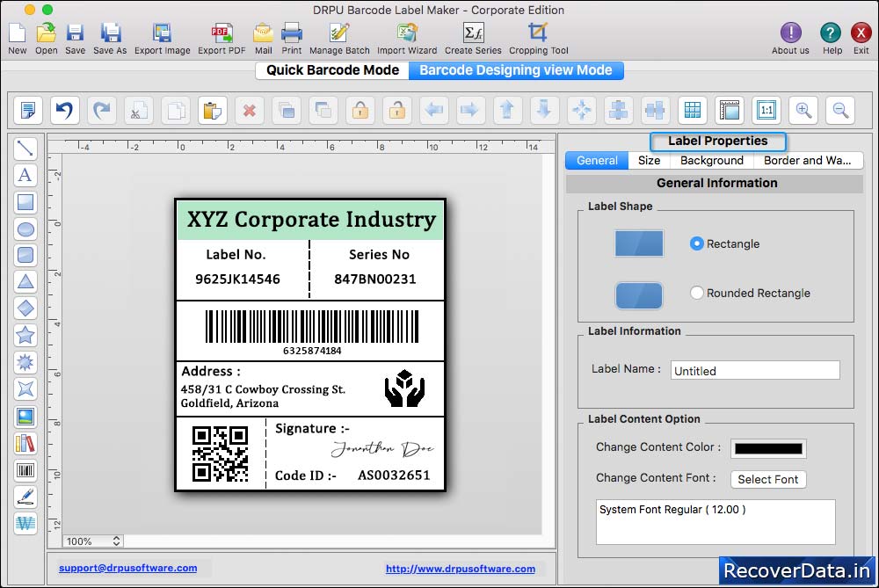Viewport: 879px width, 588px height.
Task: Select the Insert Image tool
Action: (25, 417)
